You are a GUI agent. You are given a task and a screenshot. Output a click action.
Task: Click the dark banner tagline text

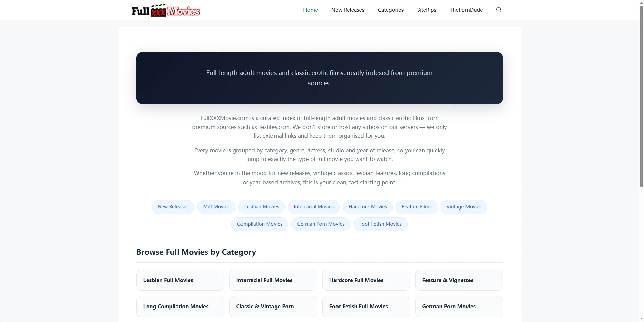click(x=319, y=78)
